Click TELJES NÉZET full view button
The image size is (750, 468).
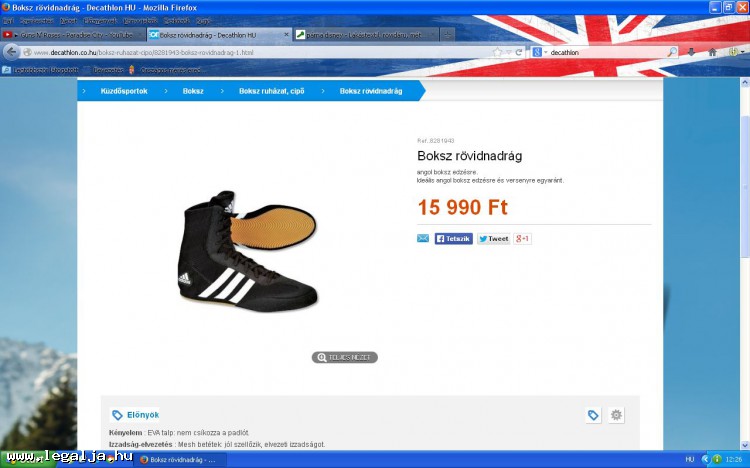pos(344,357)
